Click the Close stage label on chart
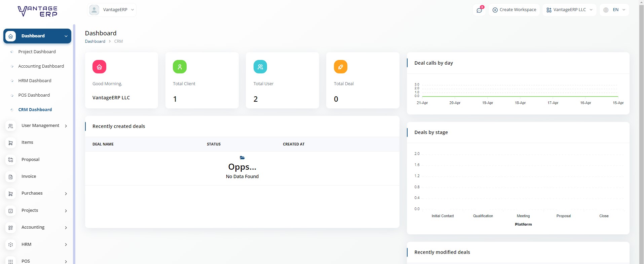644x264 pixels. tap(604, 216)
